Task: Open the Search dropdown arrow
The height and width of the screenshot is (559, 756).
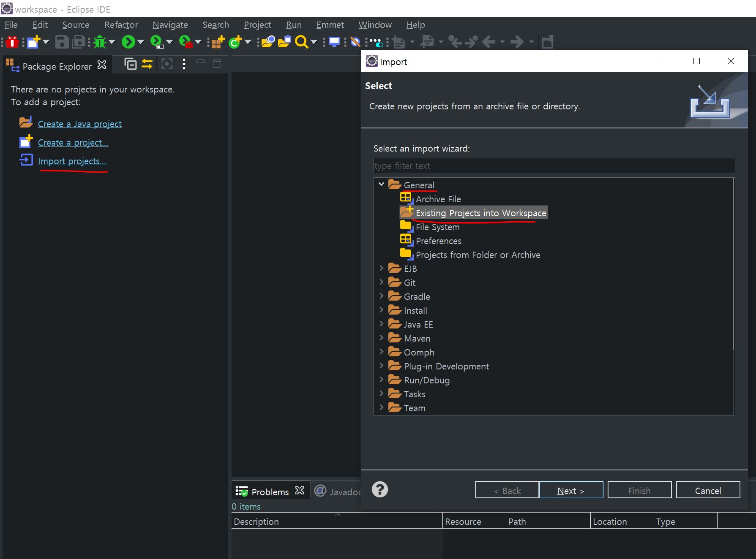Action: click(x=314, y=42)
